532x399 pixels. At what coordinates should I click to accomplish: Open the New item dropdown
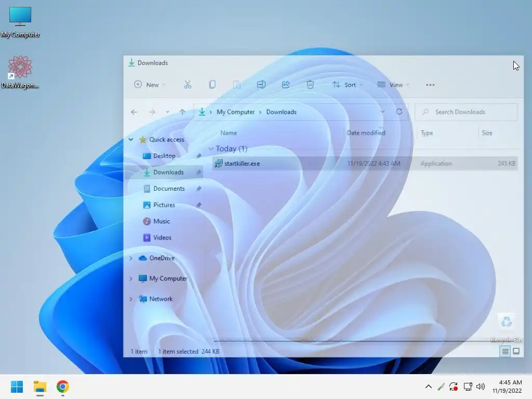pyautogui.click(x=150, y=85)
